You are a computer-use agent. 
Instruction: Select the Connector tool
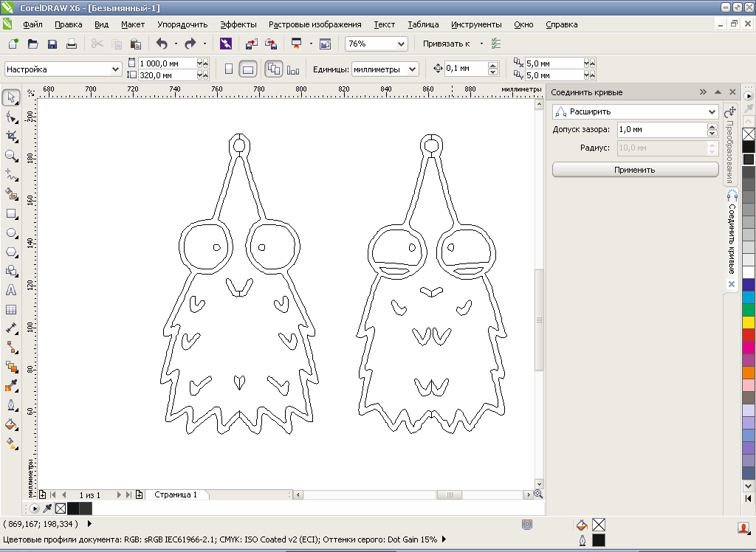[x=11, y=348]
